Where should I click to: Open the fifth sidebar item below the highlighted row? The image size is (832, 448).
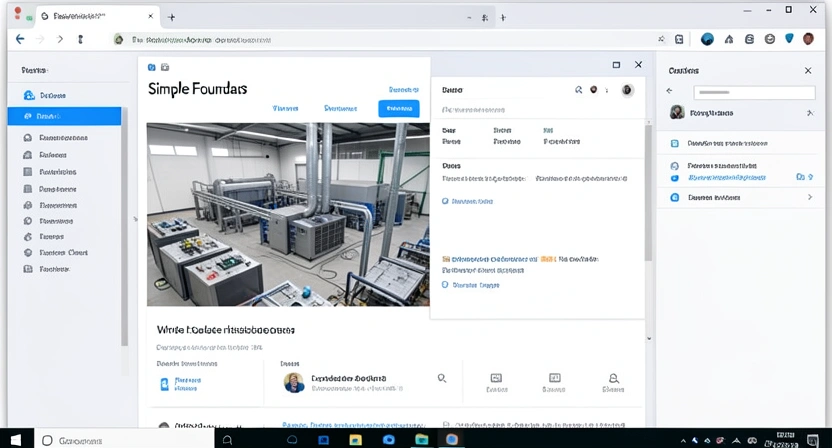50,205
